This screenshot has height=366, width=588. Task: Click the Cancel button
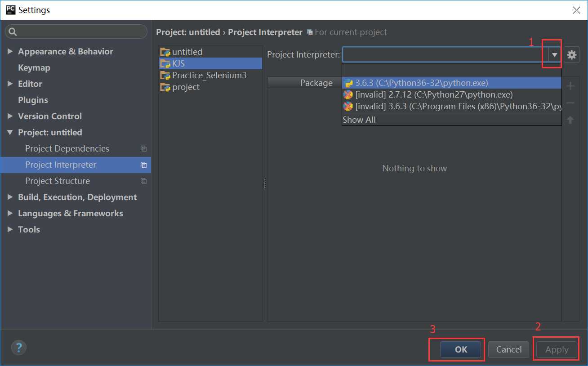coord(509,349)
